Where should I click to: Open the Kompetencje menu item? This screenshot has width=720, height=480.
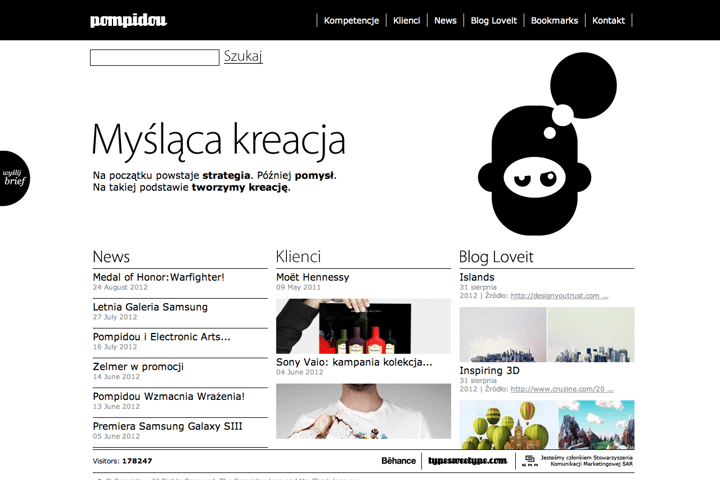click(351, 21)
